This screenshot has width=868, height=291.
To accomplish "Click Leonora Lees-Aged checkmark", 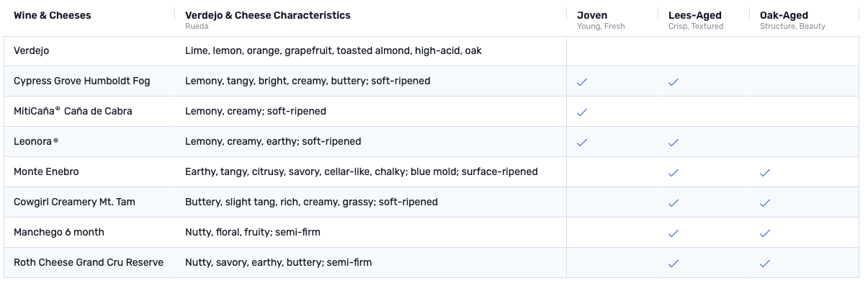I will click(x=674, y=143).
